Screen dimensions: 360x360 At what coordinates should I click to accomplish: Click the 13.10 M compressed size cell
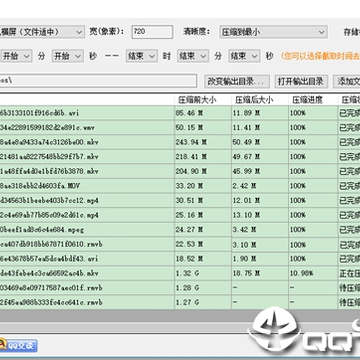[x=260, y=215]
